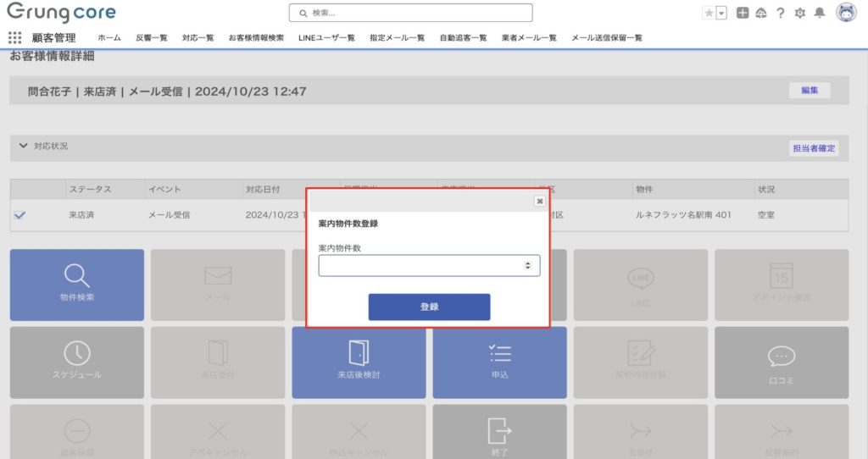This screenshot has width=868, height=459.
Task: Open the app launcher grid icon
Action: pos(14,38)
